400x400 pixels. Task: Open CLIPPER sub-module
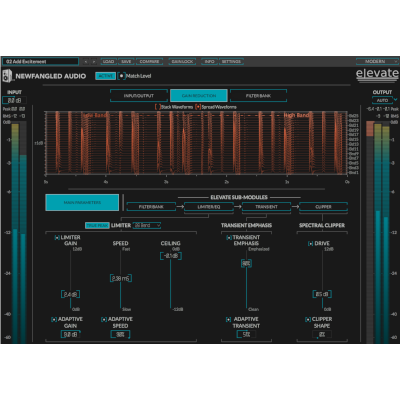point(323,207)
